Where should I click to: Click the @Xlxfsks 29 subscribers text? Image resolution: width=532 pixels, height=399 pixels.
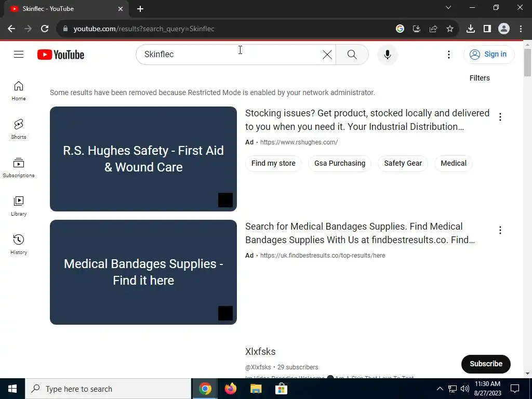coord(282,367)
